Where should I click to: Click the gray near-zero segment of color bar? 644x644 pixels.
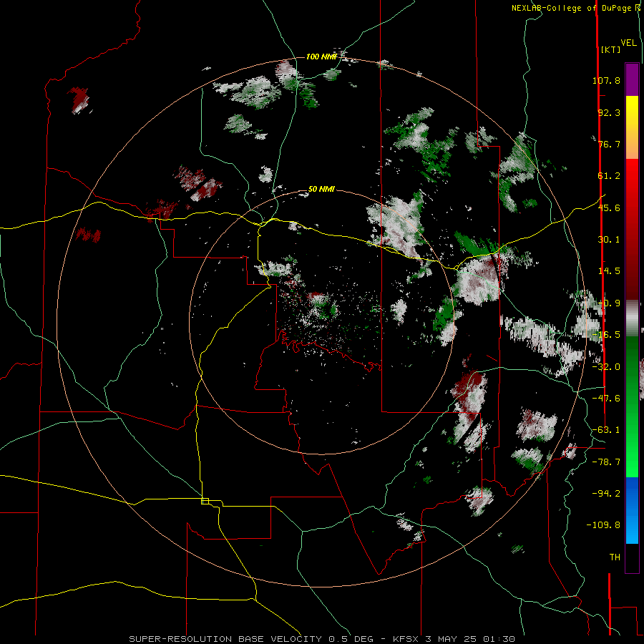(x=632, y=318)
